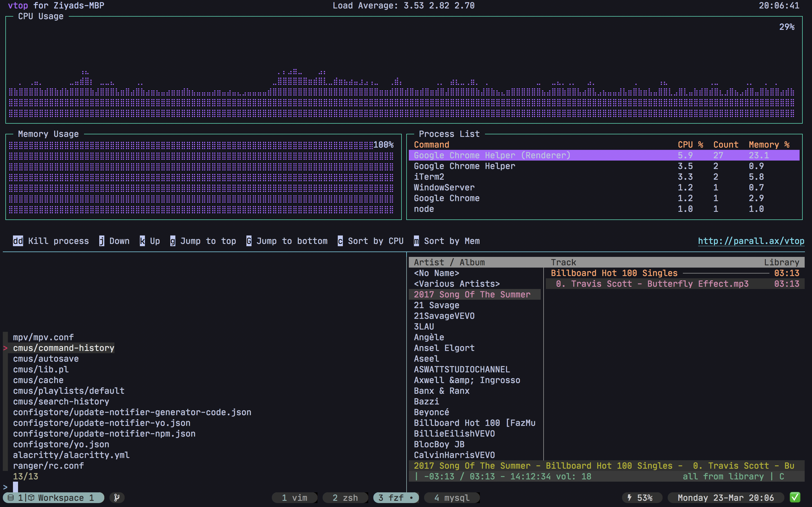Screen dimensions: 812x507
Task: Expand the 21 Savage artist entry
Action: tap(436, 305)
